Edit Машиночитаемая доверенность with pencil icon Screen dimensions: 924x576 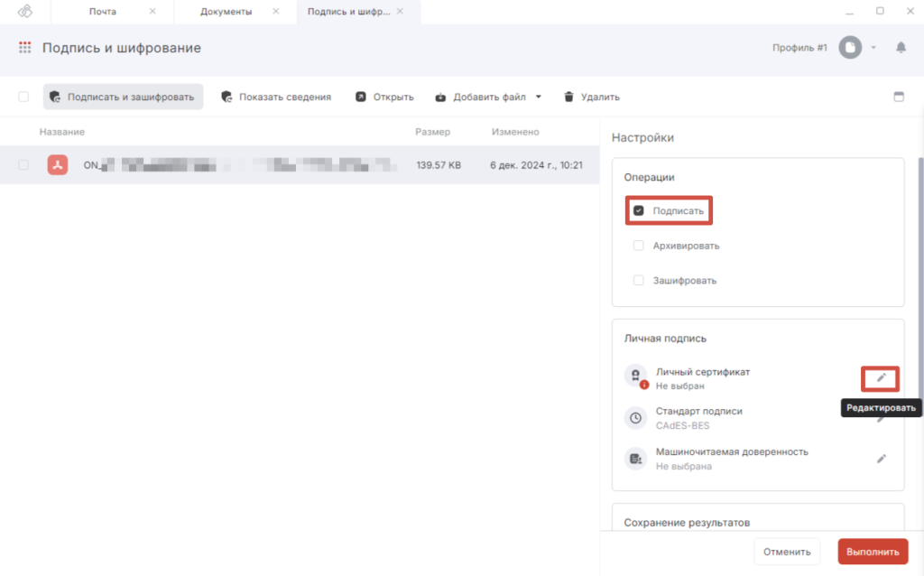(x=881, y=459)
